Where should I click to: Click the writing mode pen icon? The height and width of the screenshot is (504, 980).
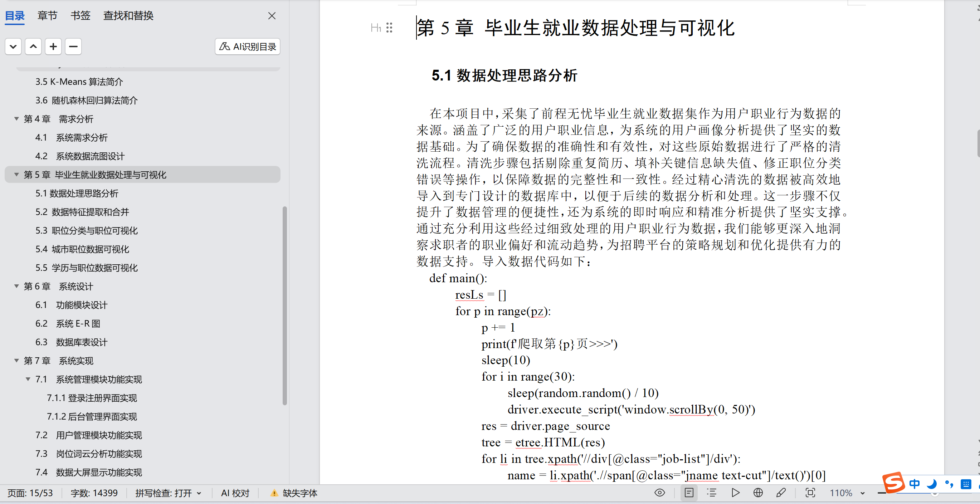tap(781, 493)
